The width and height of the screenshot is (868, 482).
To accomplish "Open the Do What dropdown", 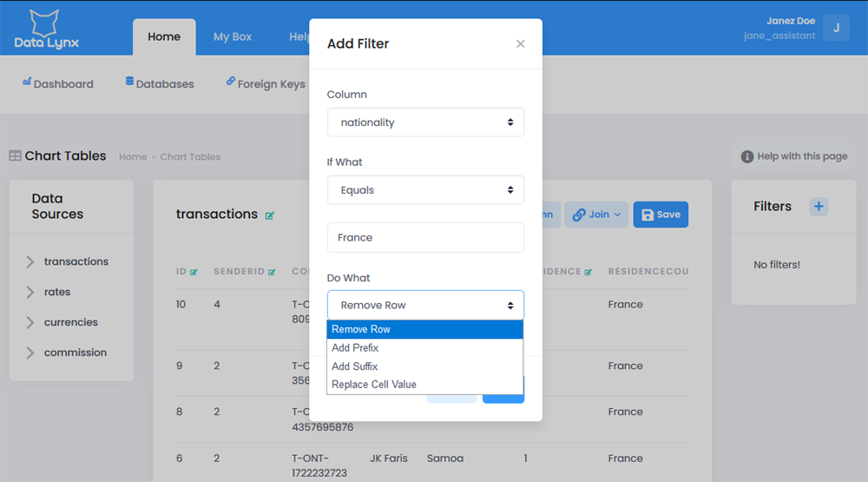I will (x=425, y=305).
